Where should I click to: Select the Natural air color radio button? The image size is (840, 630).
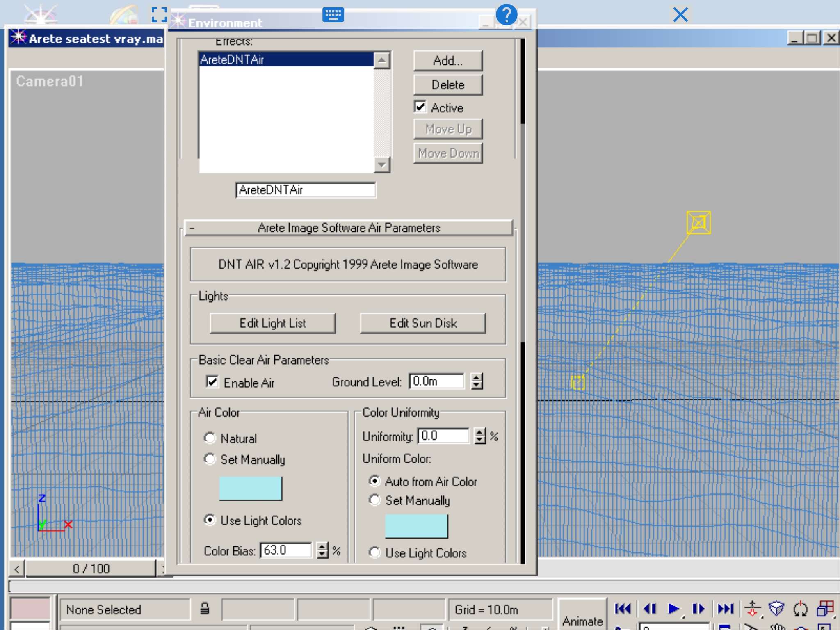coord(210,438)
